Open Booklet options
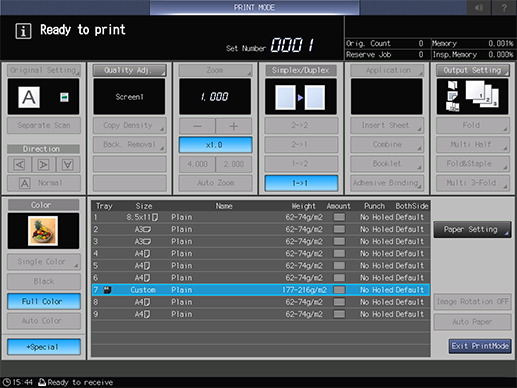The image size is (517, 388). (x=387, y=164)
